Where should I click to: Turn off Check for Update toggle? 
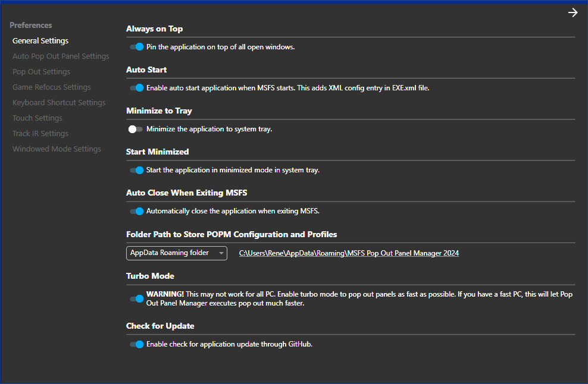[x=136, y=344]
